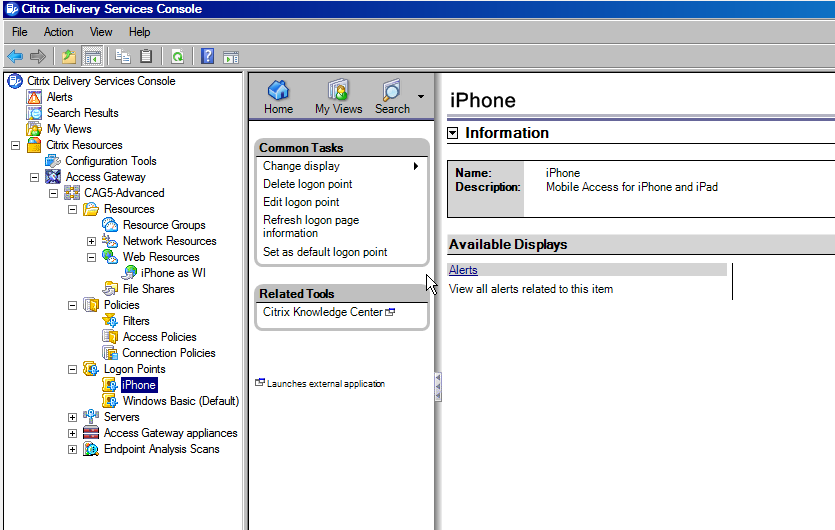Image resolution: width=835 pixels, height=530 pixels.
Task: Open the Search dropdown arrow
Action: point(421,97)
